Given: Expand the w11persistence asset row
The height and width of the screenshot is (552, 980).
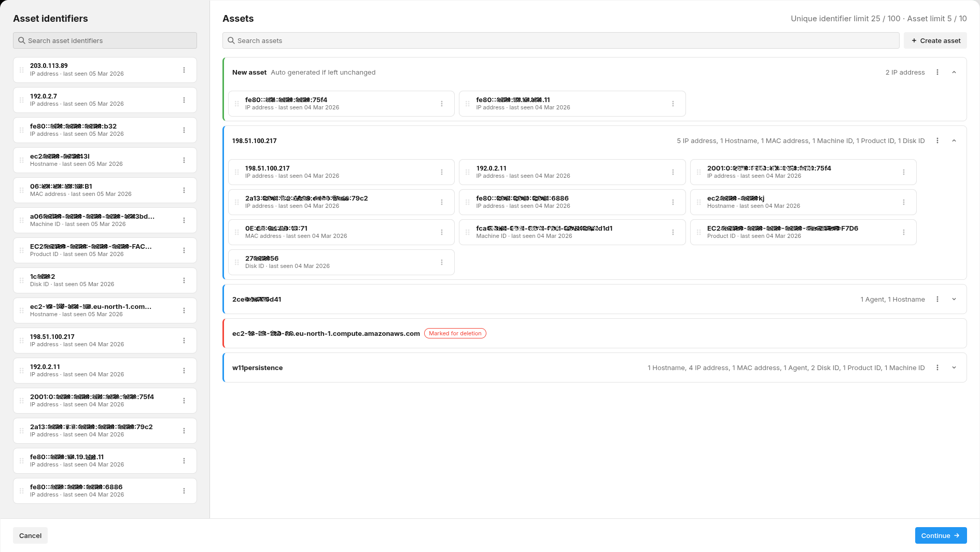Looking at the screenshot, I should [x=955, y=367].
